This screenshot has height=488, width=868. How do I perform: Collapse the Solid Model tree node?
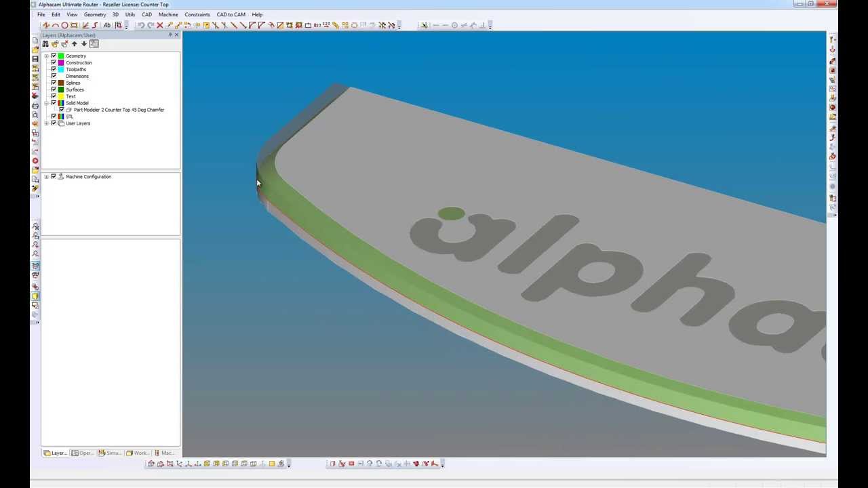(46, 103)
